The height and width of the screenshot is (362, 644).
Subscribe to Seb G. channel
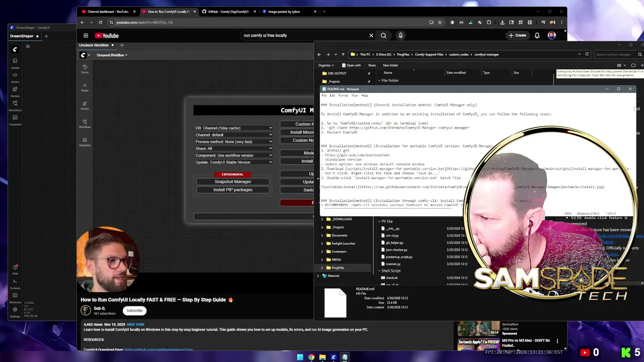tap(134, 310)
